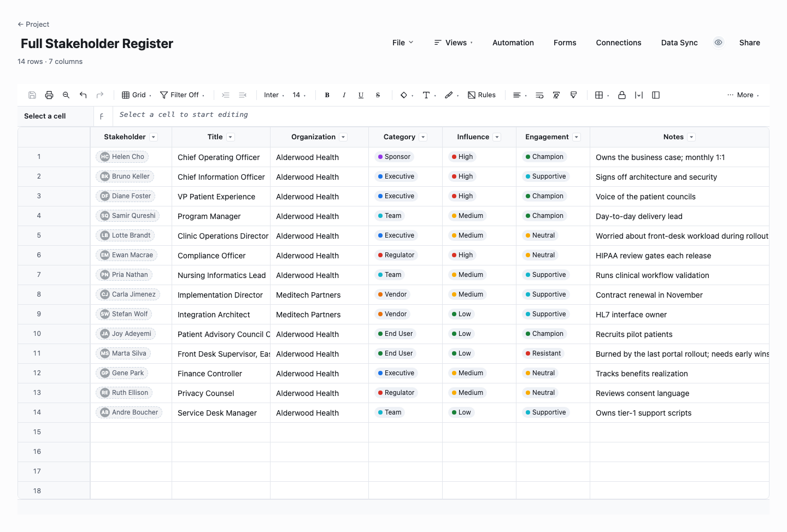Open the Organization column dropdown arrow
The image size is (787, 532).
[x=343, y=137]
